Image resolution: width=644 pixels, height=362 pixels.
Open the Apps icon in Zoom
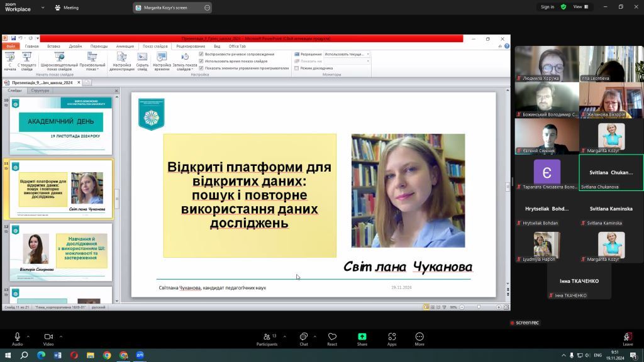(x=392, y=337)
